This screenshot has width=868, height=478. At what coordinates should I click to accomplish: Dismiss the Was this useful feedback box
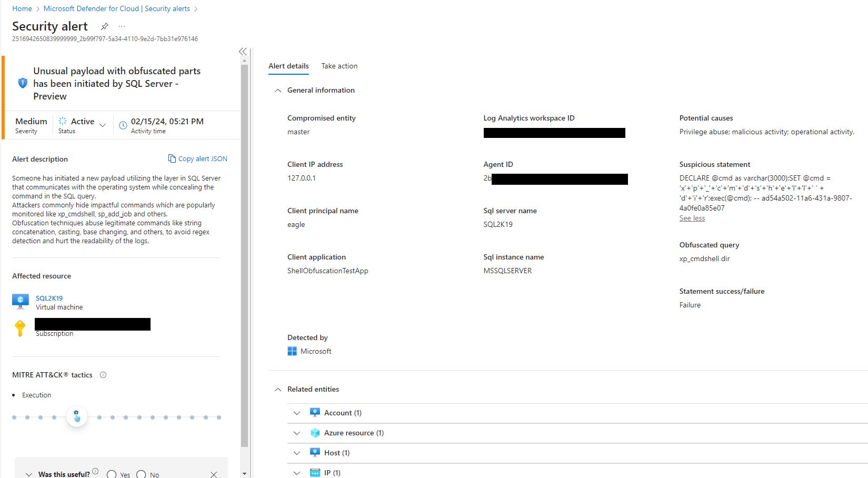pos(214,474)
